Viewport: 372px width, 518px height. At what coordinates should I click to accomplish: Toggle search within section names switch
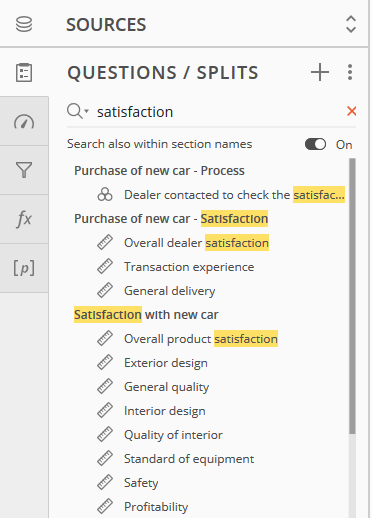click(315, 144)
